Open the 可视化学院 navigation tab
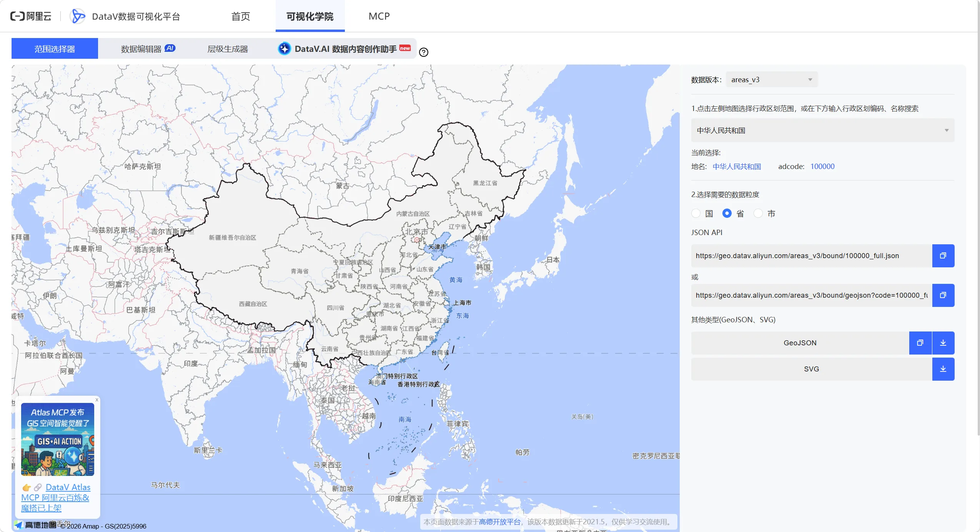This screenshot has height=532, width=980. (310, 16)
